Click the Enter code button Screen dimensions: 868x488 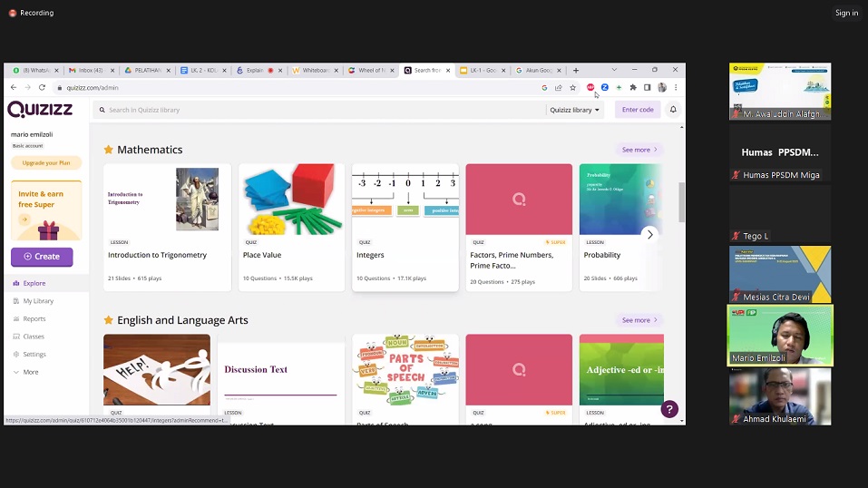click(x=638, y=110)
